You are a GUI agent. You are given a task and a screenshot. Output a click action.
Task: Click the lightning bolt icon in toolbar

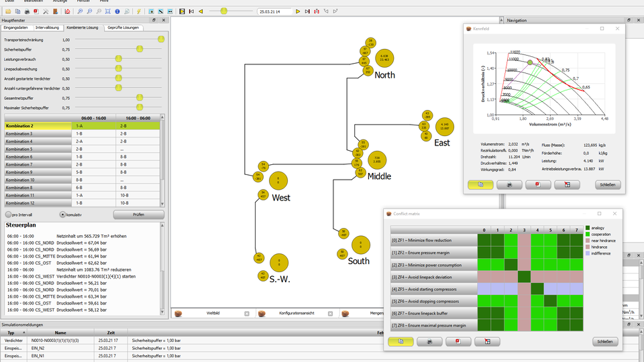pyautogui.click(x=139, y=11)
